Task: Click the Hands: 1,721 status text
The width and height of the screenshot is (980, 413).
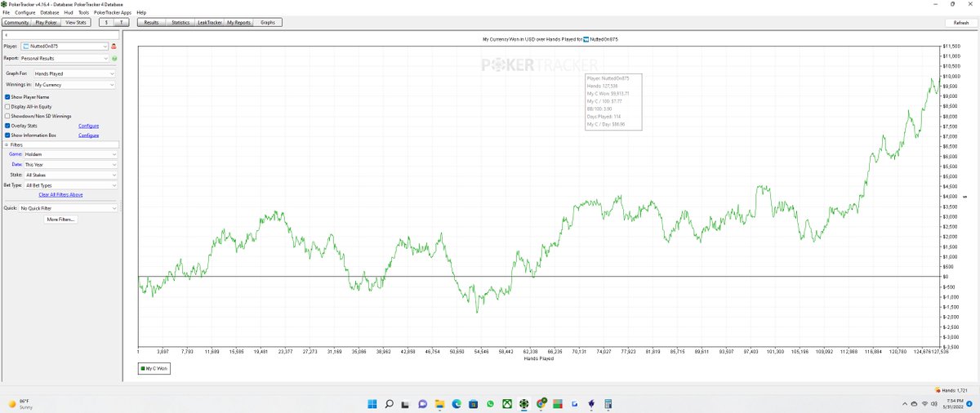Action: pos(955,389)
